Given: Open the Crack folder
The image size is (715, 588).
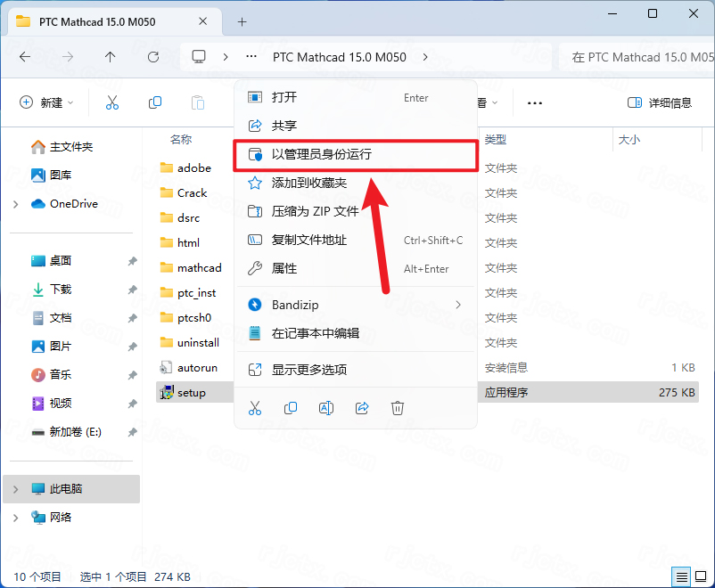Looking at the screenshot, I should (191, 192).
